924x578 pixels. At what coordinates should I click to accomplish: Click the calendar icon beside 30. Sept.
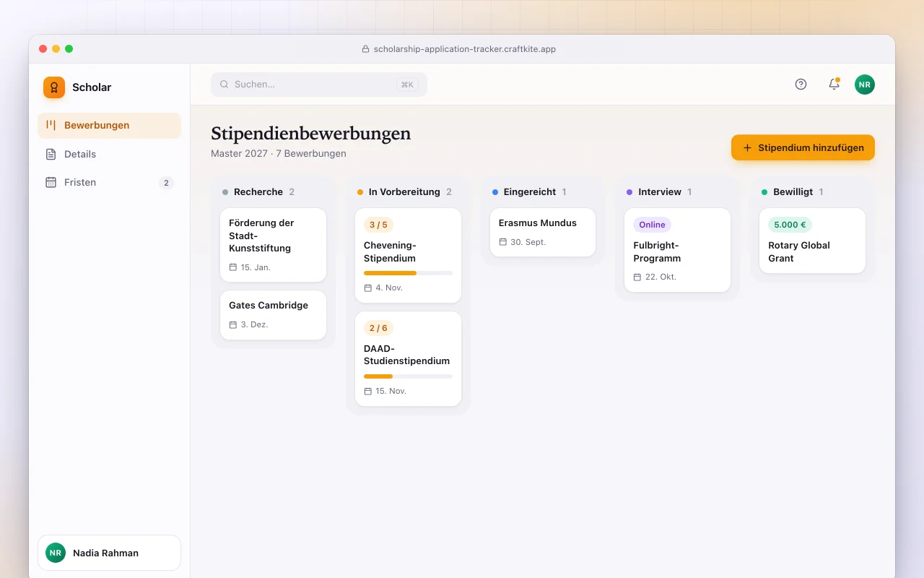[x=503, y=242]
